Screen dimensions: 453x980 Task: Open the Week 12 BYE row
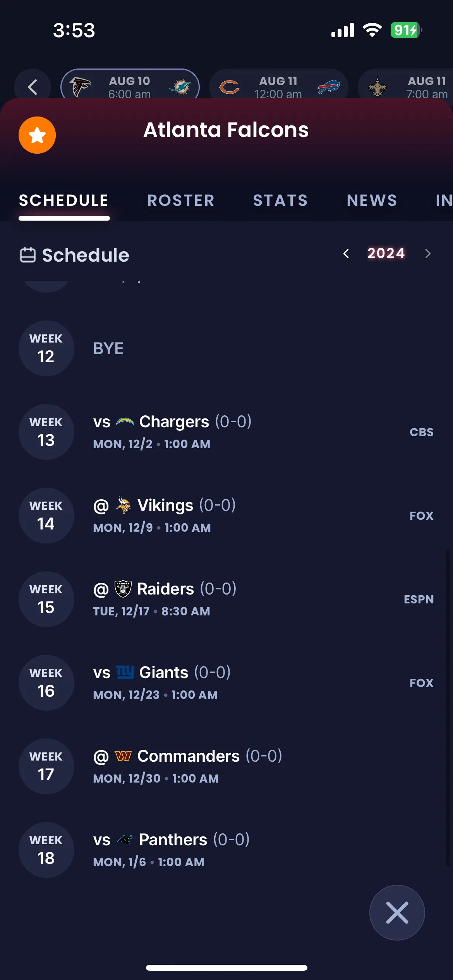226,348
